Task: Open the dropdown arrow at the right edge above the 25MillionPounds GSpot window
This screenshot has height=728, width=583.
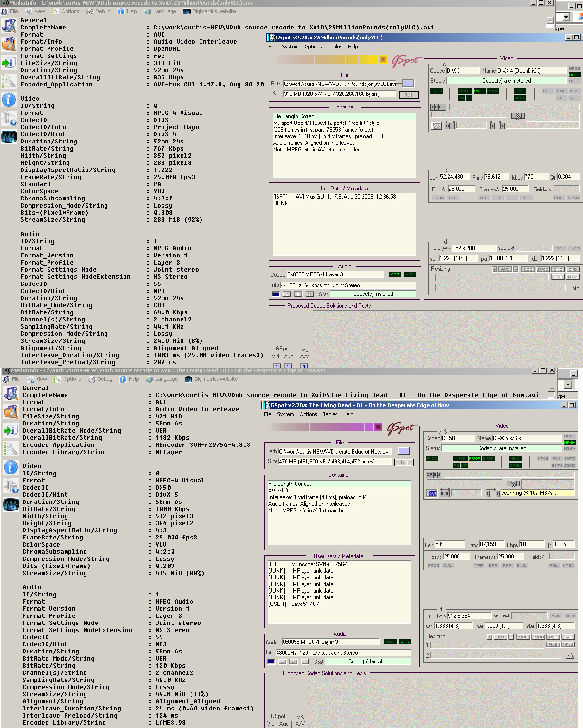Action: click(x=566, y=17)
